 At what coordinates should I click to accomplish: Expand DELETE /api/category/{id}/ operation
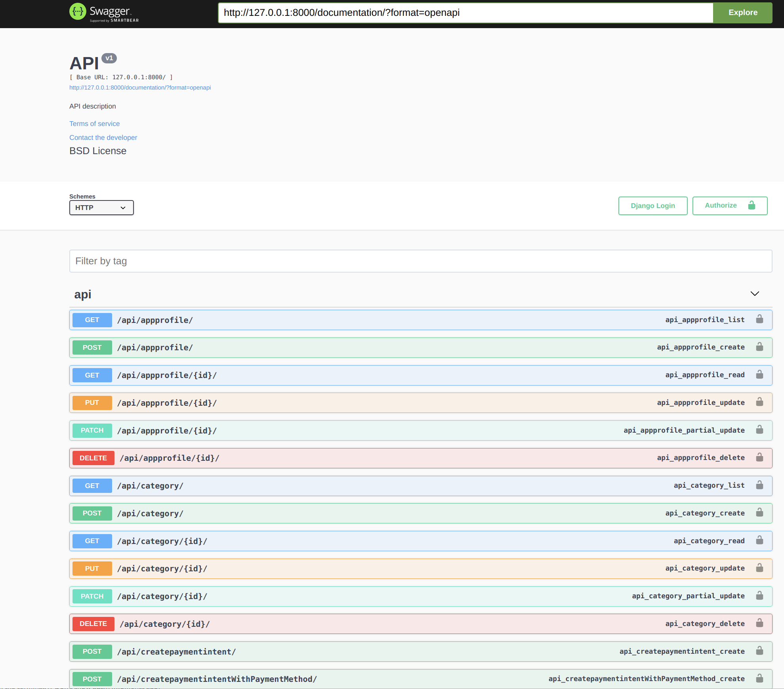[x=164, y=624]
